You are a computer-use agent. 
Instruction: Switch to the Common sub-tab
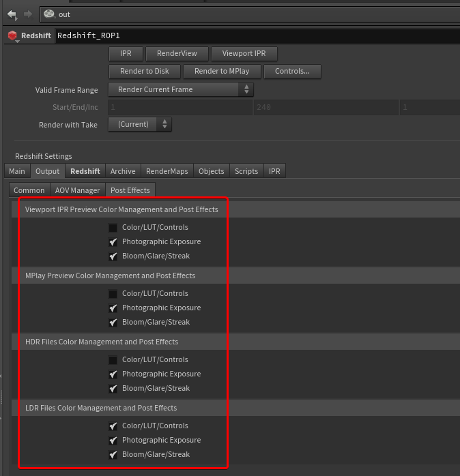point(29,190)
